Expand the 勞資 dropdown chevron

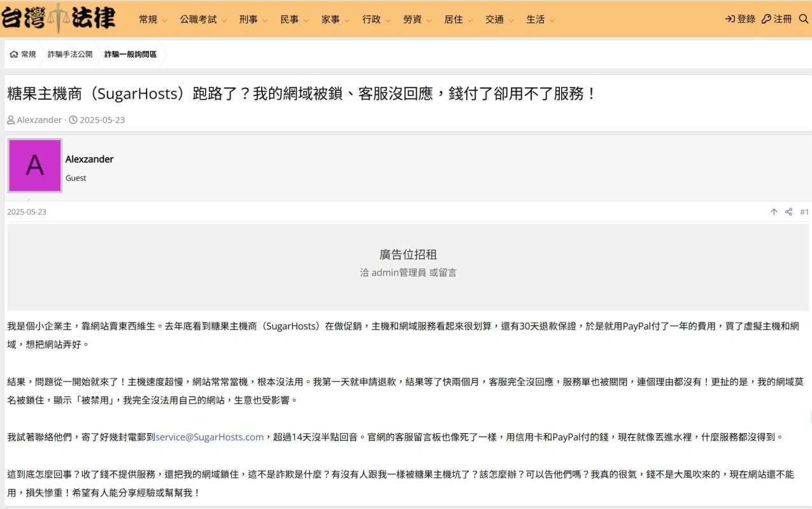pyautogui.click(x=429, y=20)
